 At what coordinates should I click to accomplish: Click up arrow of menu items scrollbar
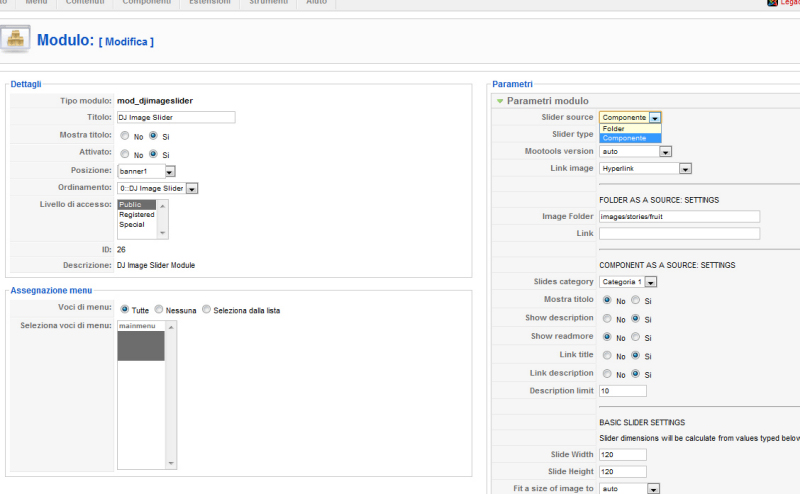coord(171,327)
